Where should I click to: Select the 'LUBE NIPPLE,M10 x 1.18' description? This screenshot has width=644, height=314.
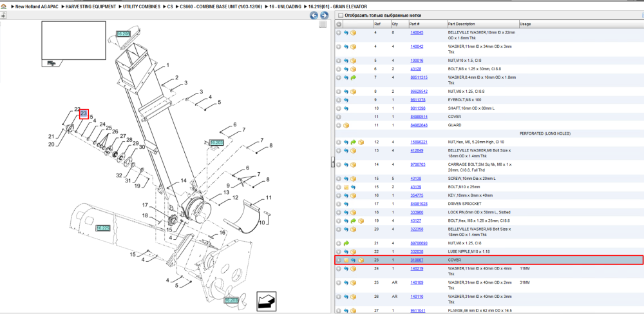(x=468, y=251)
